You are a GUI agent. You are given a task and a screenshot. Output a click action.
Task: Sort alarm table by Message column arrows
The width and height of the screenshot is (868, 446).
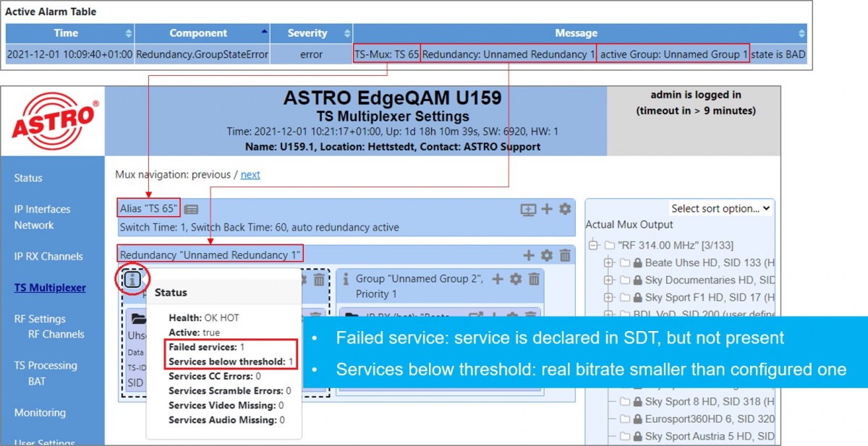(801, 33)
